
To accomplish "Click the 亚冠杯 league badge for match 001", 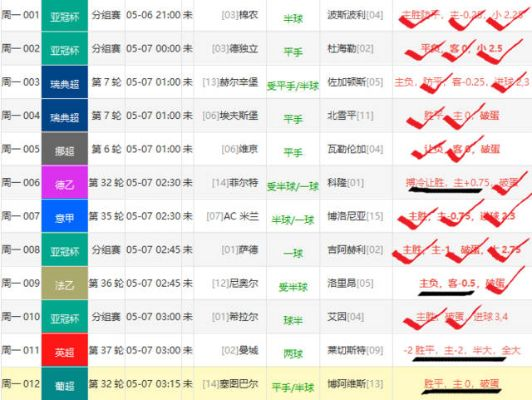I will [64, 16].
